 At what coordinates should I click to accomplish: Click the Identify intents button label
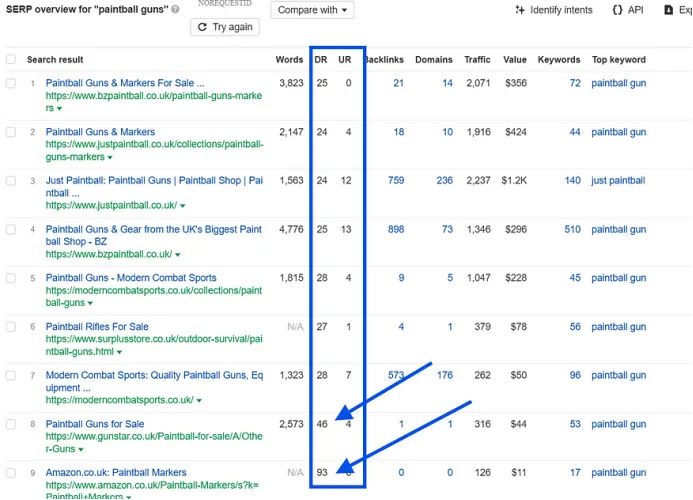(561, 10)
